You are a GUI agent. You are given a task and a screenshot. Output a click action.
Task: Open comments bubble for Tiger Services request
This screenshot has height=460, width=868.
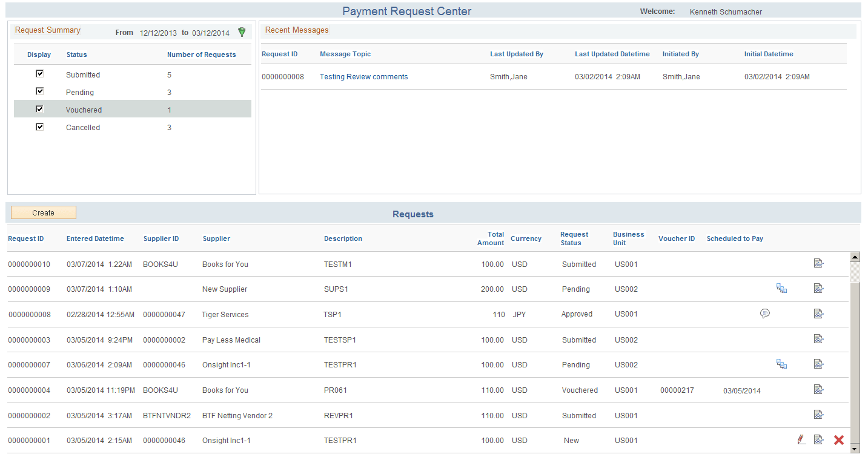(x=765, y=314)
